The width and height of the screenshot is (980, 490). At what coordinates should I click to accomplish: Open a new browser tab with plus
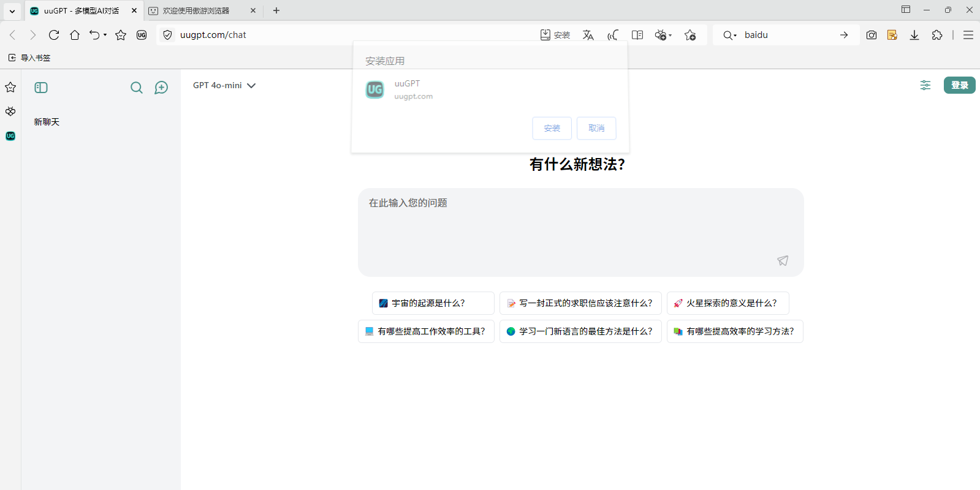tap(276, 10)
